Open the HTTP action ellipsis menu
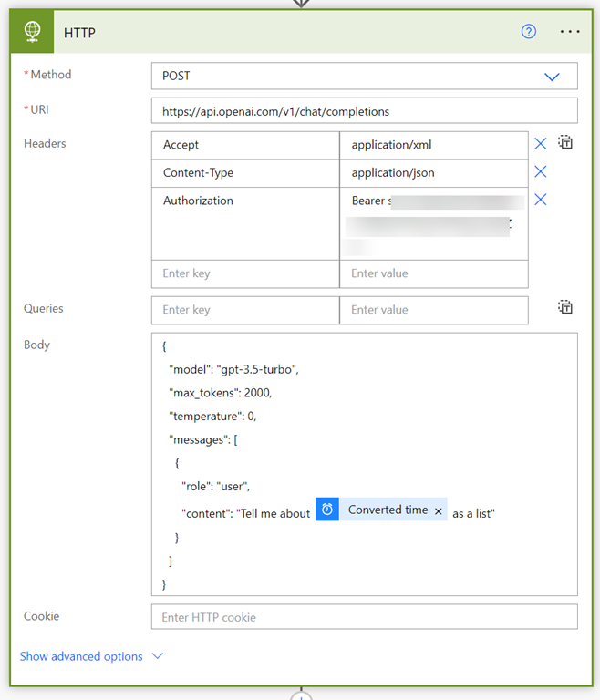This screenshot has width=600, height=700. pyautogui.click(x=570, y=32)
